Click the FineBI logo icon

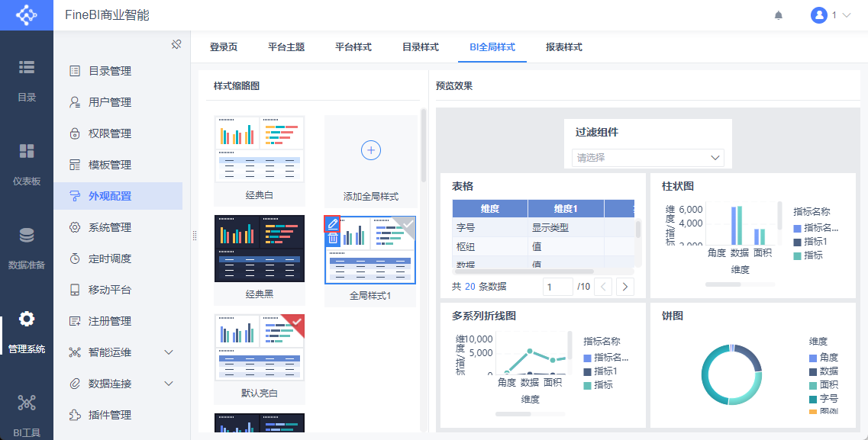coord(26,15)
